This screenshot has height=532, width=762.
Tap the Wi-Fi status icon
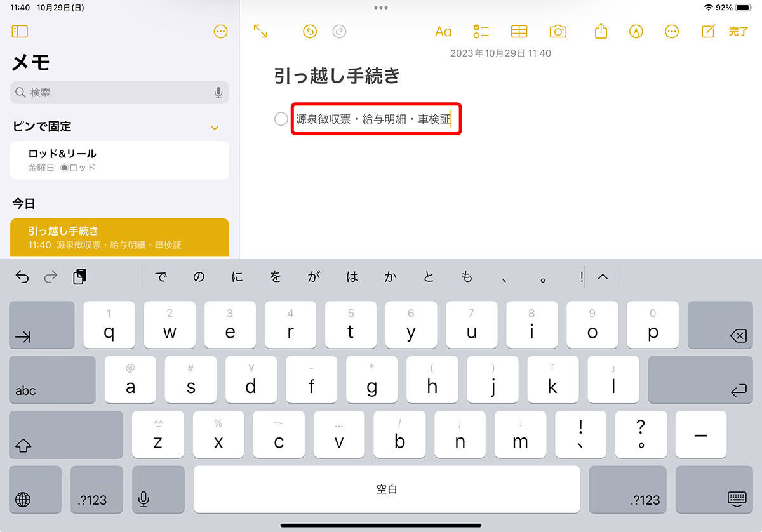click(709, 8)
